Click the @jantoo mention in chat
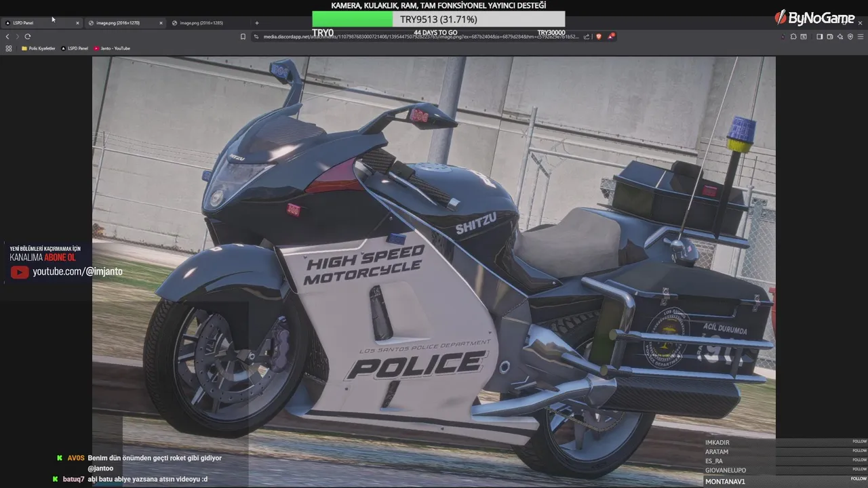 [x=100, y=468]
